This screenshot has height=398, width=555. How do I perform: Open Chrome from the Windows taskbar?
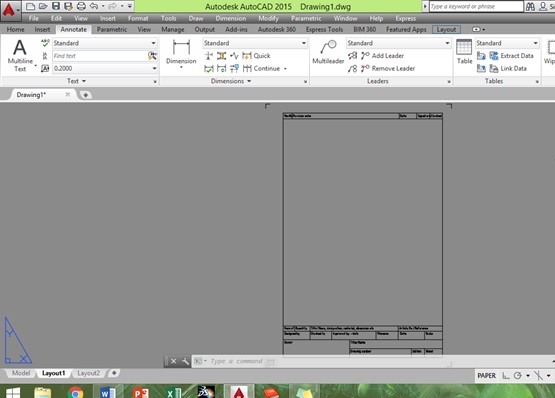(75, 393)
